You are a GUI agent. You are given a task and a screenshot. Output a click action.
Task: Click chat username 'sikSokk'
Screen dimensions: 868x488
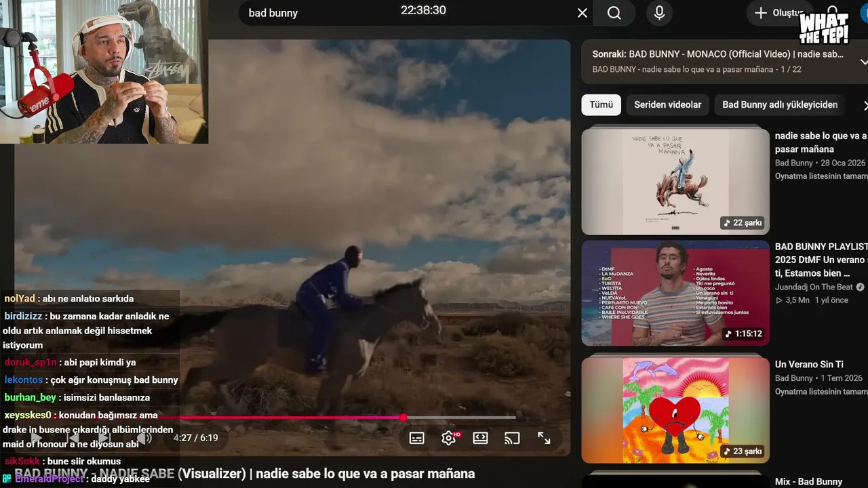pyautogui.click(x=22, y=461)
